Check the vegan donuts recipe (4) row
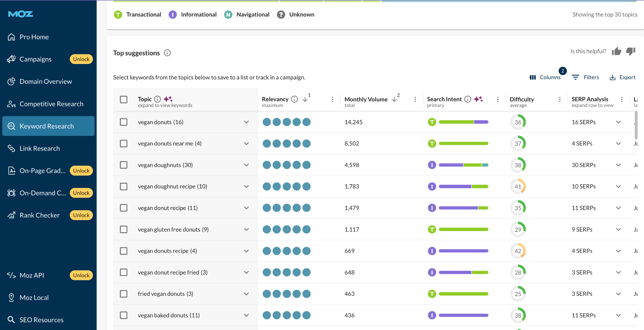Image resolution: width=644 pixels, height=330 pixels. [x=124, y=251]
